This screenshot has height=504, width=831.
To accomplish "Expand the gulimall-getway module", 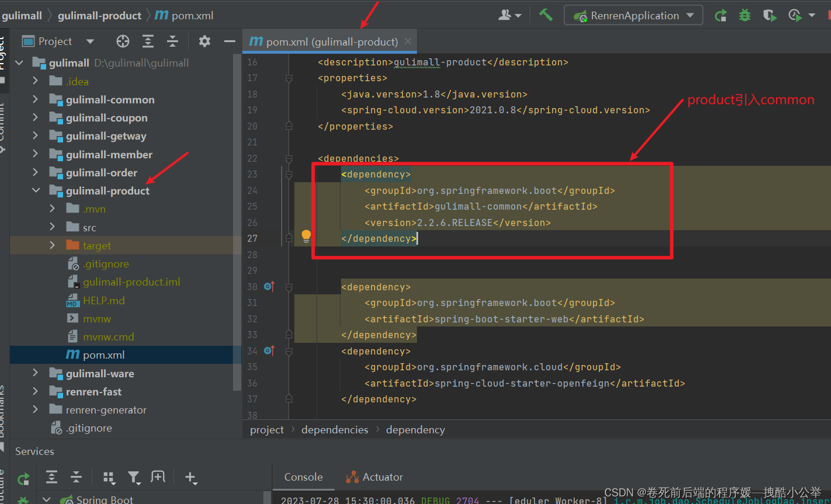I will tap(36, 135).
